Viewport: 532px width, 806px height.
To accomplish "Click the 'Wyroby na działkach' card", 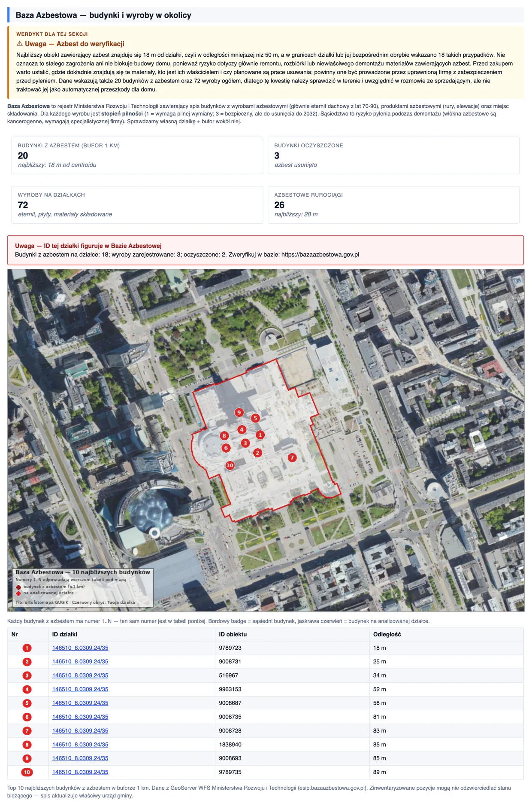I will [x=137, y=205].
